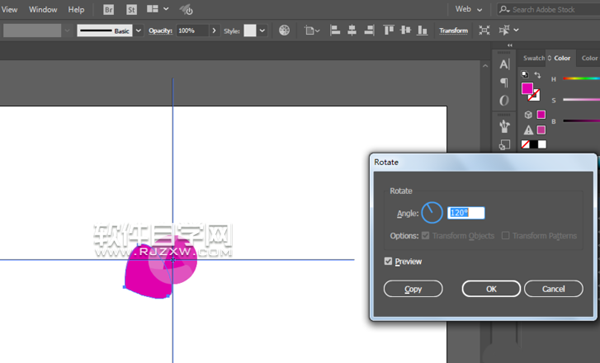Image resolution: width=600 pixels, height=363 pixels.
Task: Click Vertical Align Bottom icon
Action: point(422,30)
